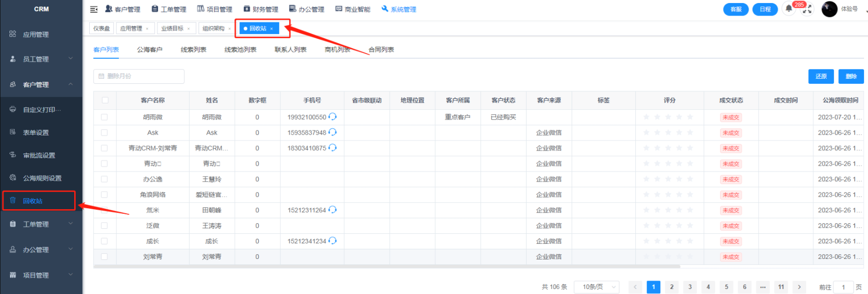This screenshot has width=868, height=294.
Task: Open the 仪表盘 tab
Action: tap(101, 29)
